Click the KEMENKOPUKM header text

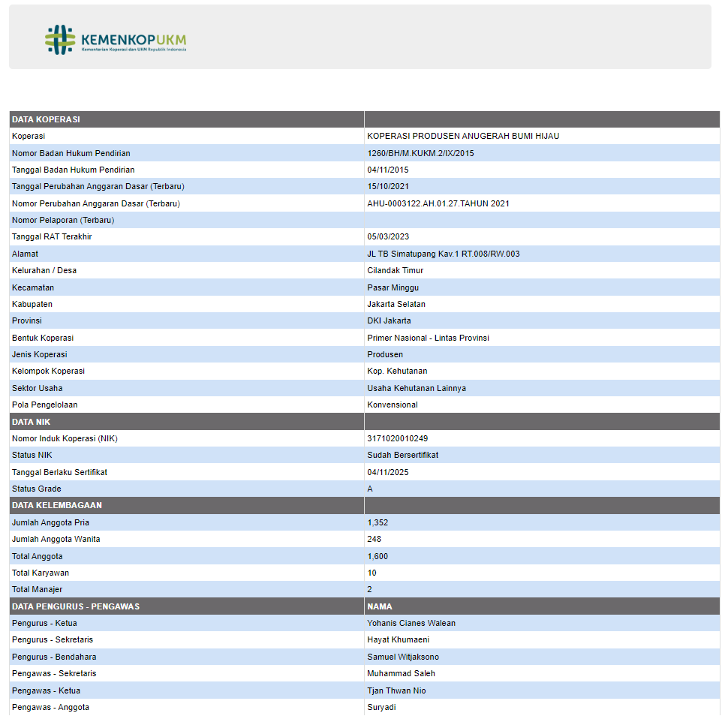coord(133,39)
